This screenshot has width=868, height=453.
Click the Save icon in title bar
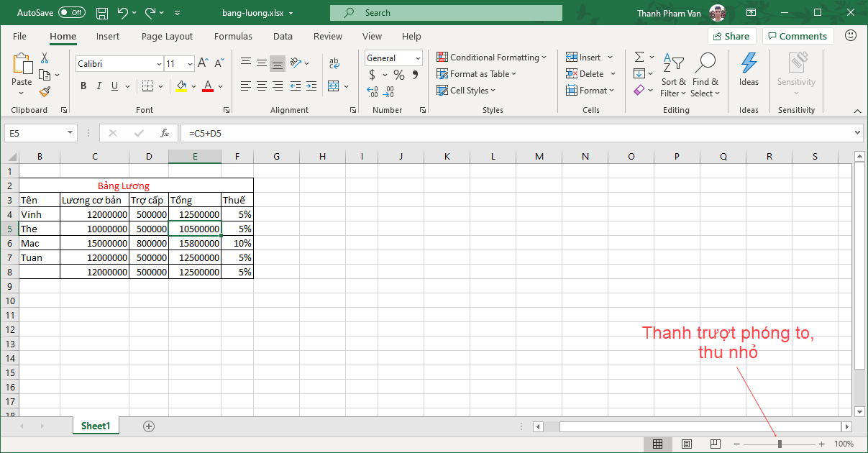point(102,13)
